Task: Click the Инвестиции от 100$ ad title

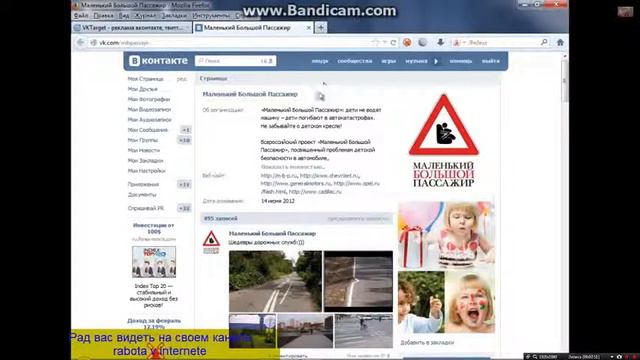Action: [x=153, y=228]
